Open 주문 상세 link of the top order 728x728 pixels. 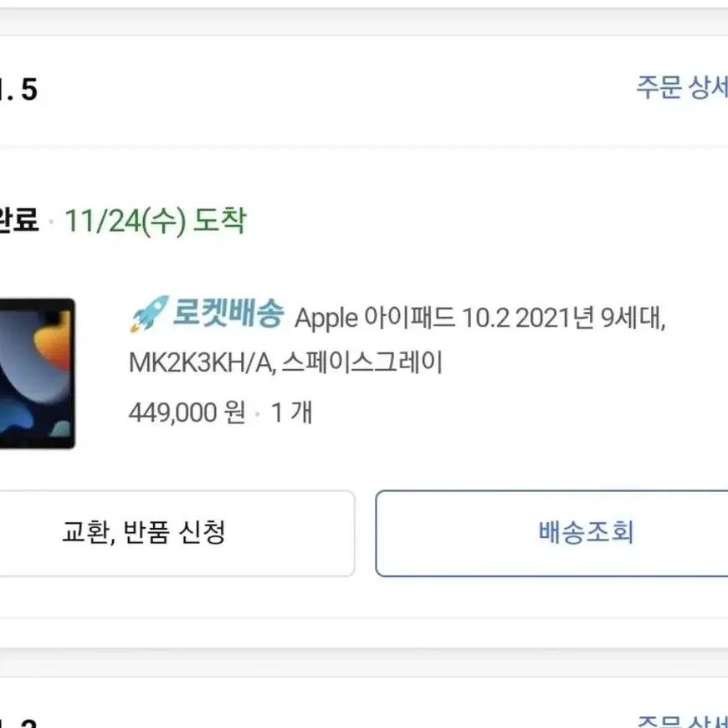coord(682,87)
